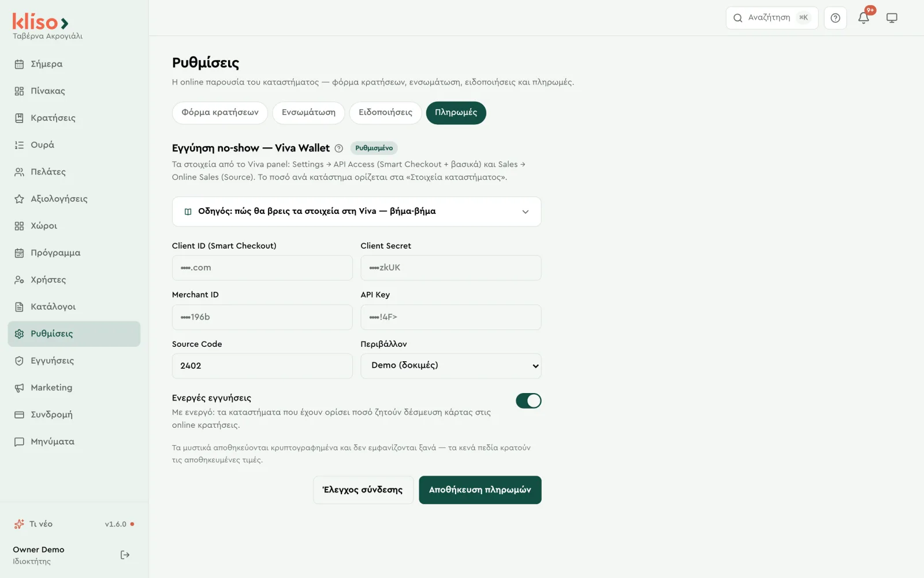Click the Source Code input field
The image size is (924, 578).
point(262,366)
